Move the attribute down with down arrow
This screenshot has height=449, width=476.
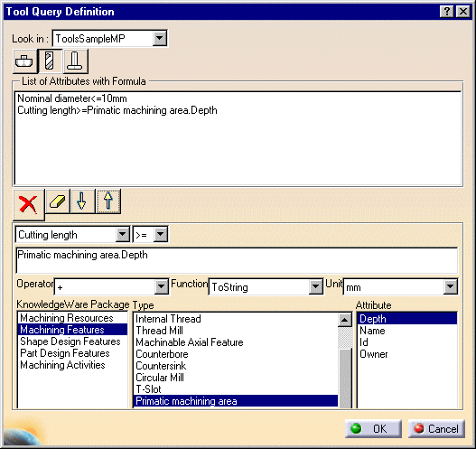(x=82, y=201)
